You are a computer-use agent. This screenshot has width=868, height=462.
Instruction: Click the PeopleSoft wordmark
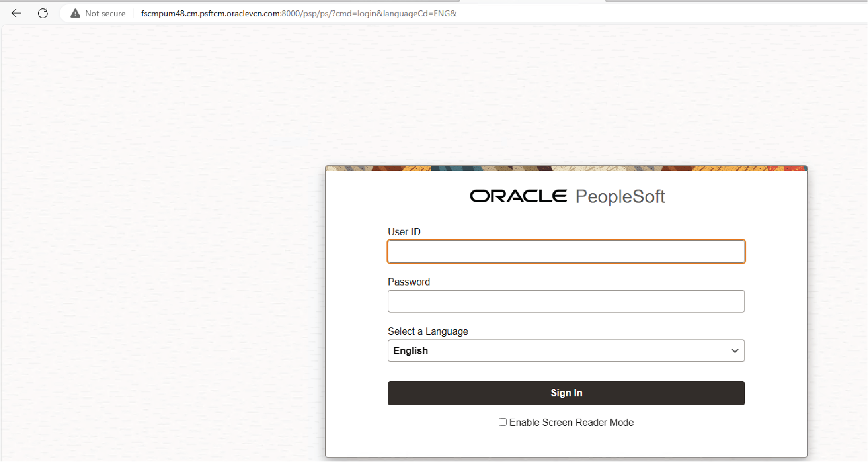[x=620, y=196]
